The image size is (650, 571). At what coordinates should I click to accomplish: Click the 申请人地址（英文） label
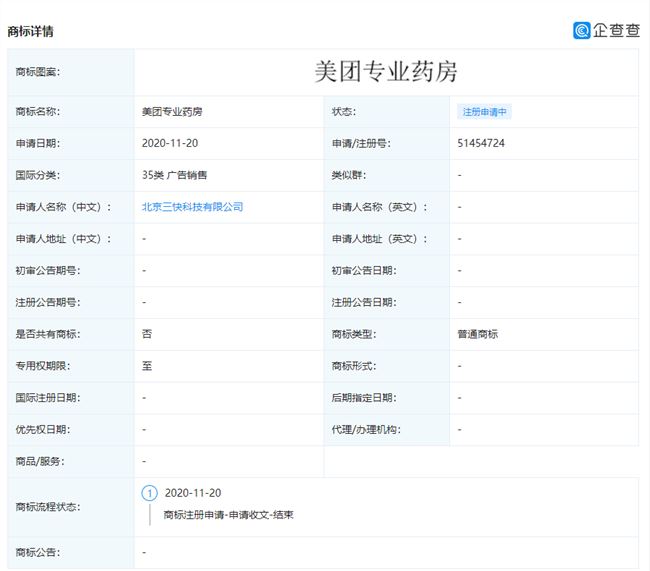tap(379, 238)
